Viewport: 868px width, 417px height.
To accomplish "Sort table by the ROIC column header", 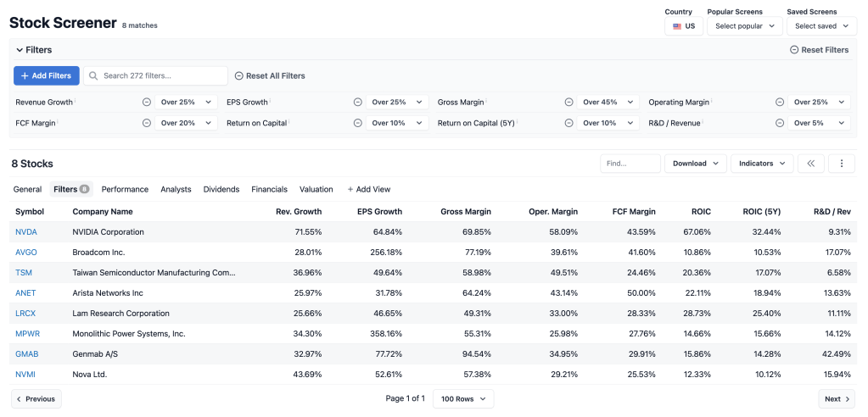I will (x=700, y=211).
